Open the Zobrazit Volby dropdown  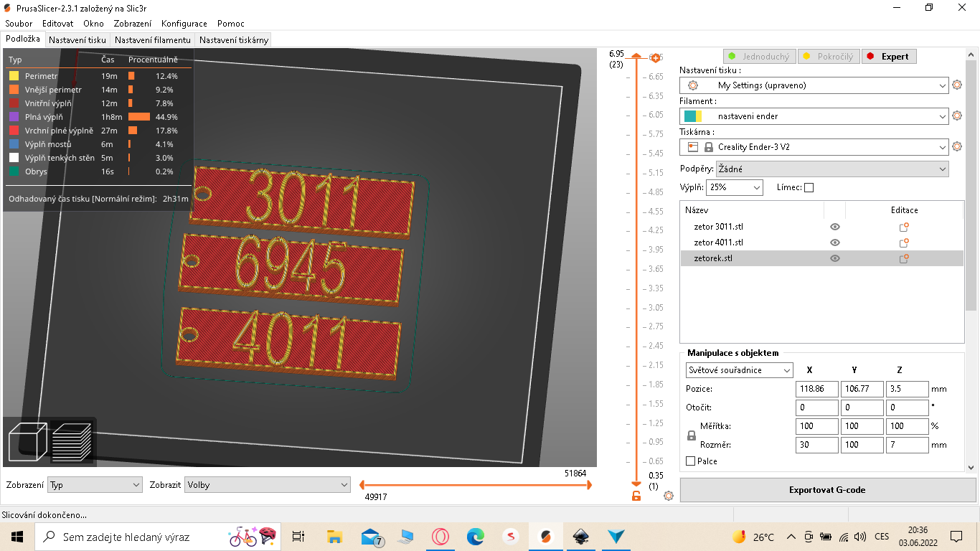(267, 485)
